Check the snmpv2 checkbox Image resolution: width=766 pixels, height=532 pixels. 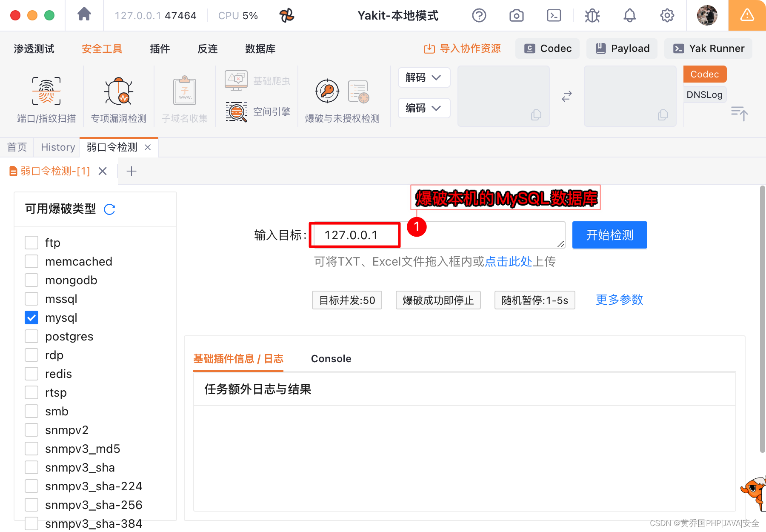31,430
